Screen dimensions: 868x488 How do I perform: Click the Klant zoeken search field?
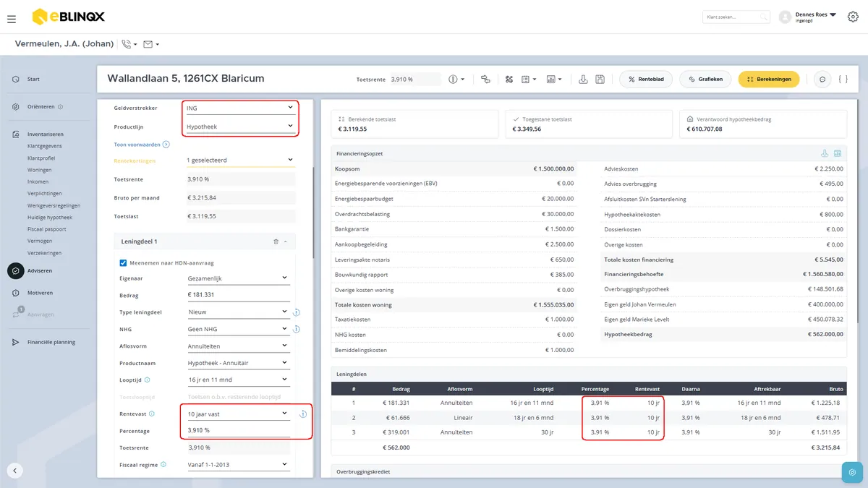pos(736,17)
